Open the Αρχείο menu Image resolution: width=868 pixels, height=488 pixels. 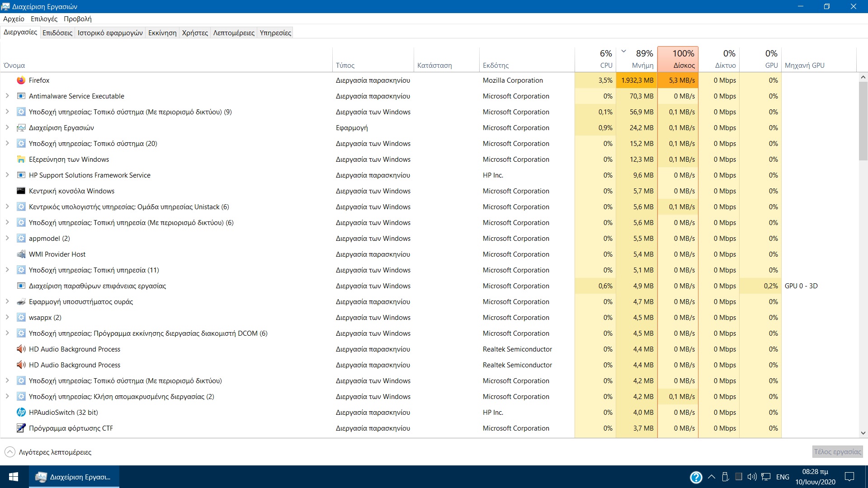coord(14,19)
